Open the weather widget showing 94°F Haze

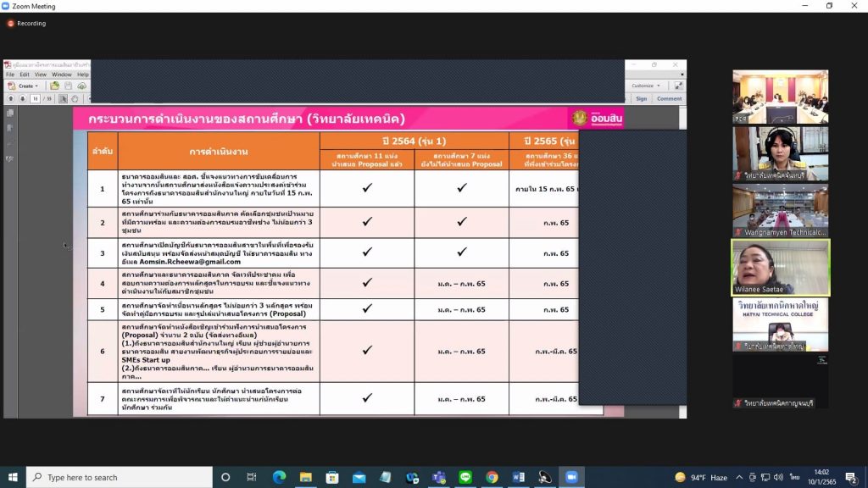tap(701, 477)
